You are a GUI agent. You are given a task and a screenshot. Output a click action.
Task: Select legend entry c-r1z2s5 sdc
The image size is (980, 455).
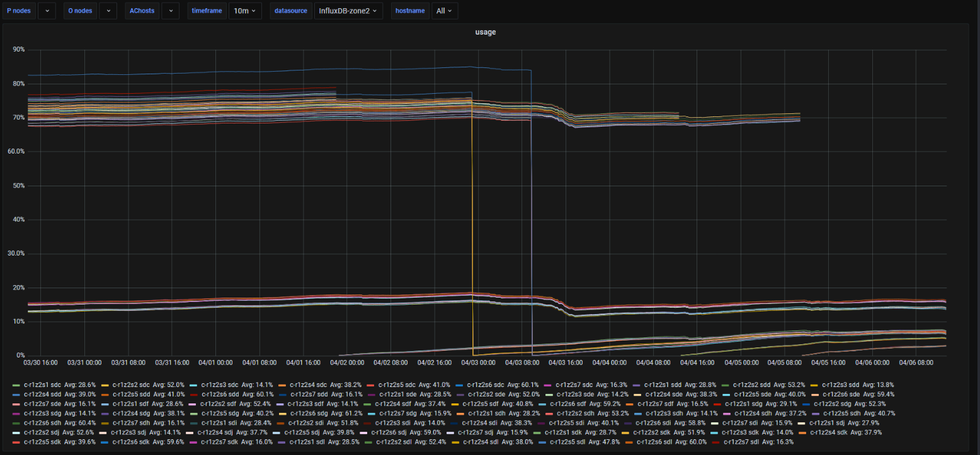[x=397, y=385]
